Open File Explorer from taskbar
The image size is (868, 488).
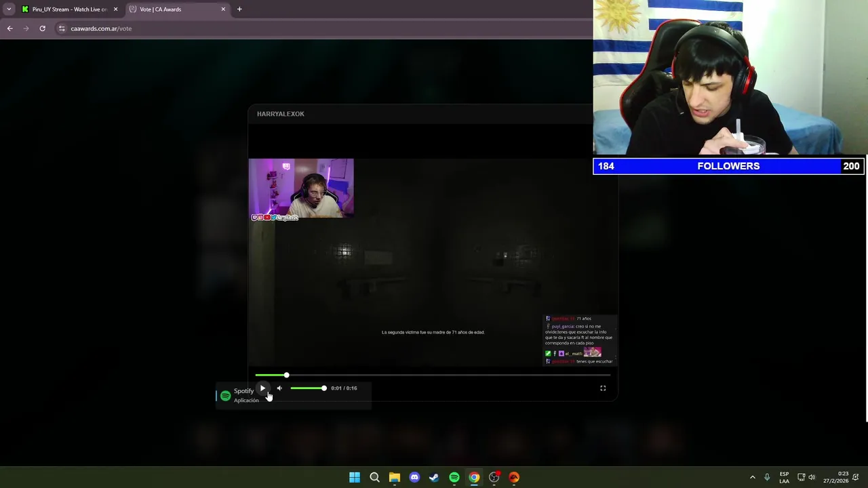[395, 477]
